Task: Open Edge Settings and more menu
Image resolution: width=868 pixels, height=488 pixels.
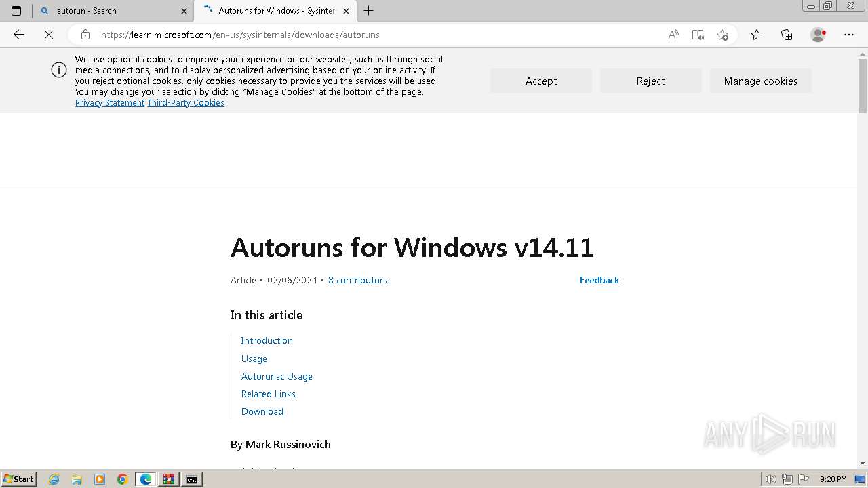Action: pos(849,35)
